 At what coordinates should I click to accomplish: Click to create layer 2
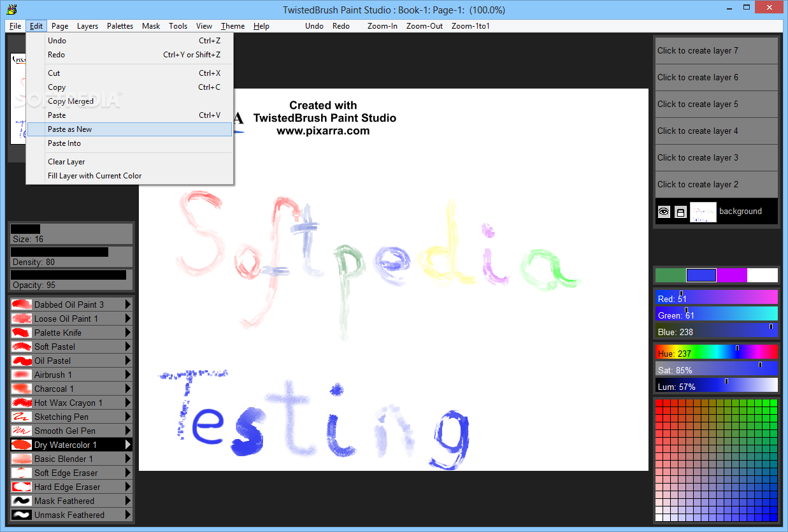[x=717, y=185]
